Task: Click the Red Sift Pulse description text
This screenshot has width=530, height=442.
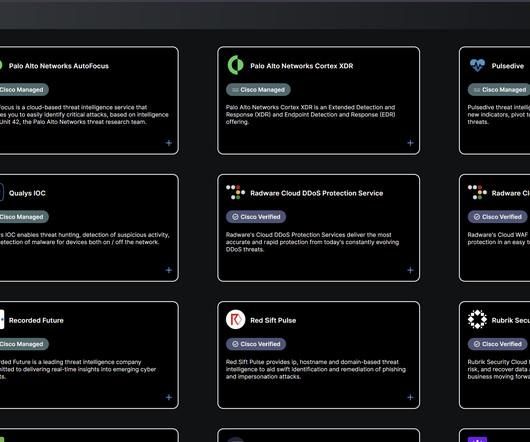Action: coord(316,369)
